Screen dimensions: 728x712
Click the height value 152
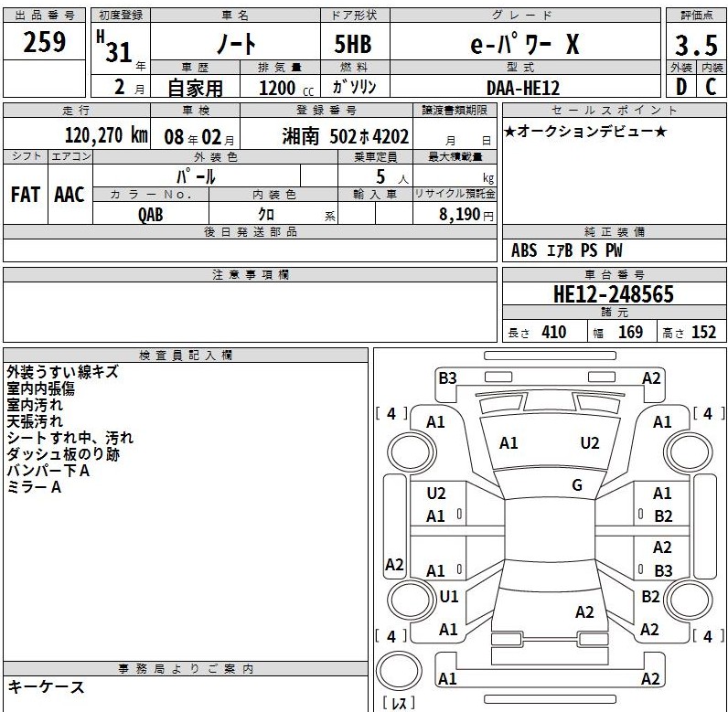pyautogui.click(x=704, y=332)
